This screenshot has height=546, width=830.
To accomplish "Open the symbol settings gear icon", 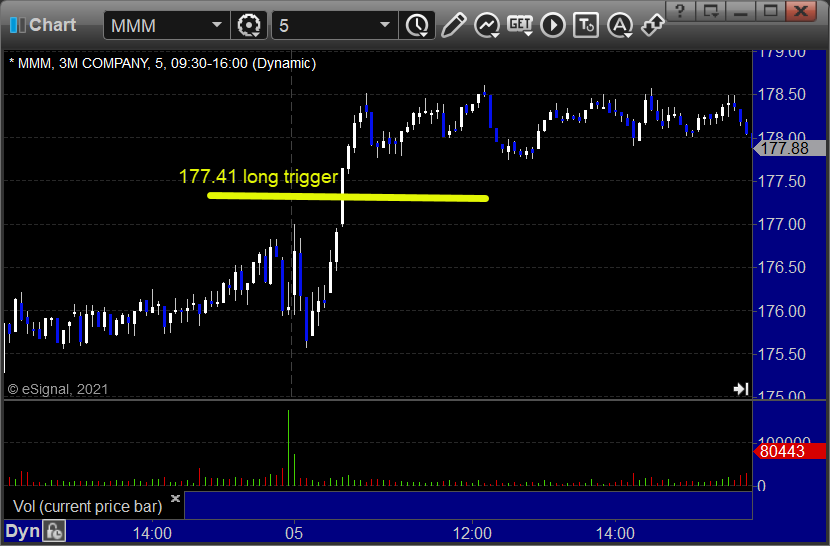I will point(249,25).
